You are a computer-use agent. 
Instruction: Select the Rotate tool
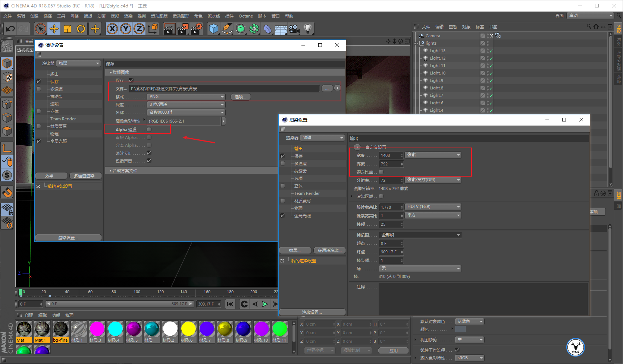(x=81, y=29)
